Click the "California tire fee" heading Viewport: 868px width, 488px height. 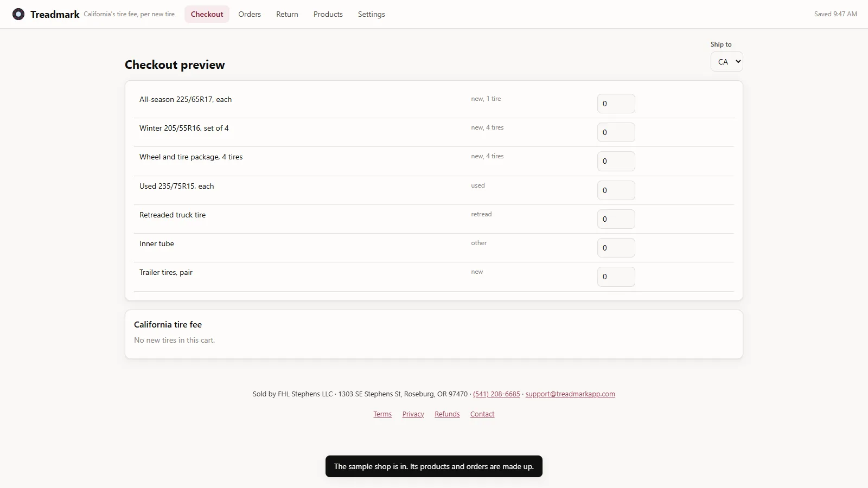tap(168, 324)
